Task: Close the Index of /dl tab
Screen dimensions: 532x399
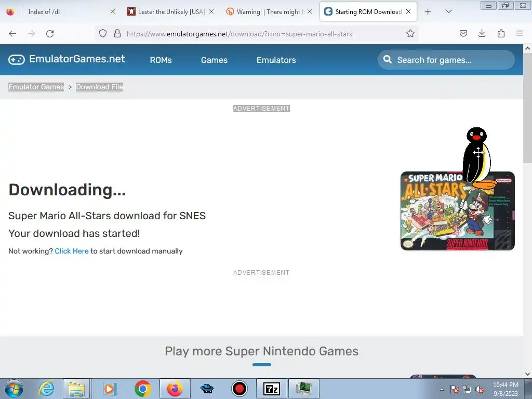Action: 113,12
